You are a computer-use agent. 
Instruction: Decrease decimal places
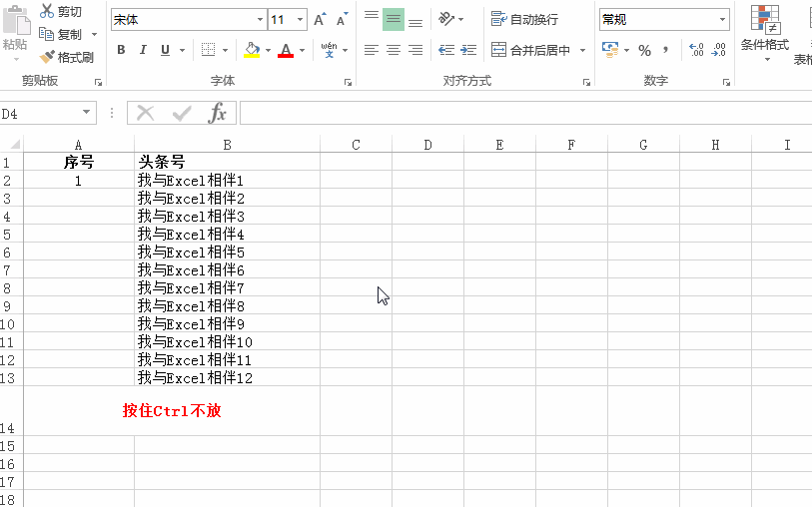pos(719,50)
